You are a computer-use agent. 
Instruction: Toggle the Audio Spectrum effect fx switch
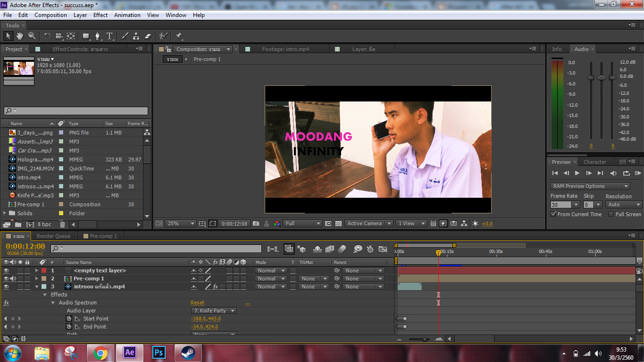pos(7,303)
